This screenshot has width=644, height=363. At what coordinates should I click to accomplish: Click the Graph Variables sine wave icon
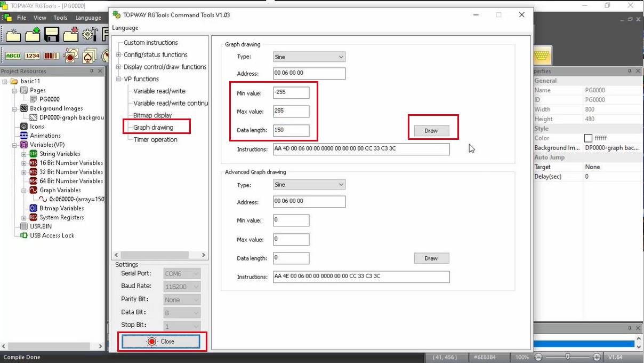tap(33, 190)
